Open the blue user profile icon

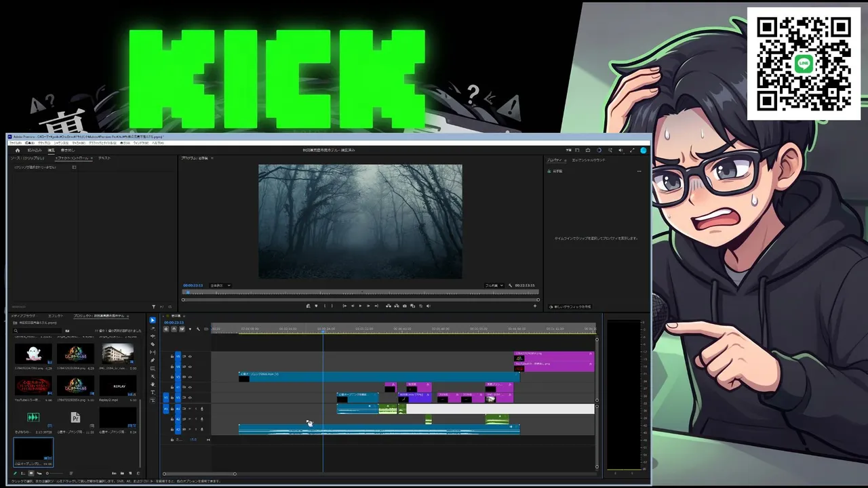coord(644,150)
